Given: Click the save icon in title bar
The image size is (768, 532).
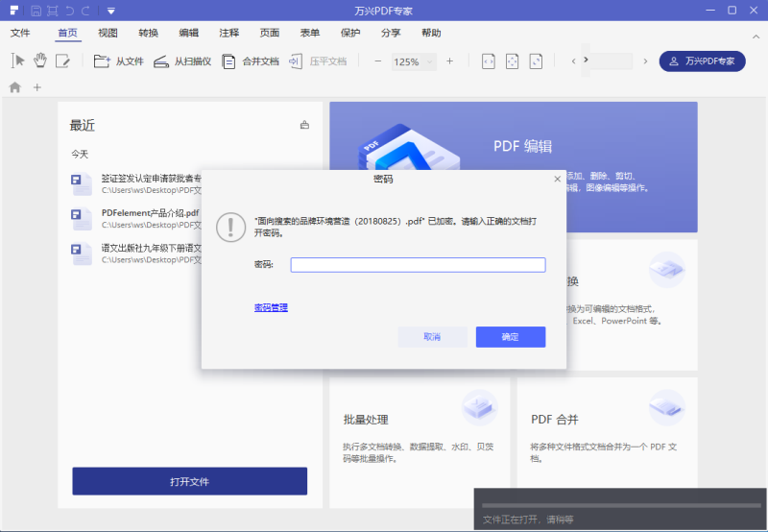Looking at the screenshot, I should click(x=36, y=11).
